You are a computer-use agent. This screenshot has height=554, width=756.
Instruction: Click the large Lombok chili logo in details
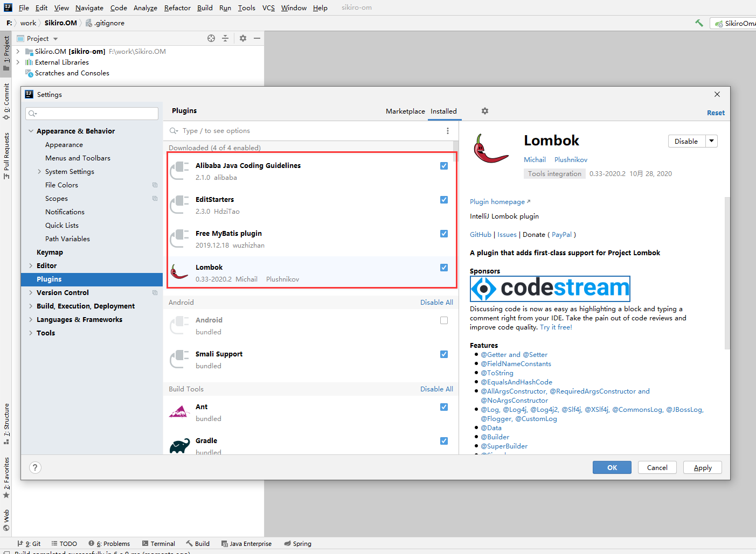click(x=490, y=149)
